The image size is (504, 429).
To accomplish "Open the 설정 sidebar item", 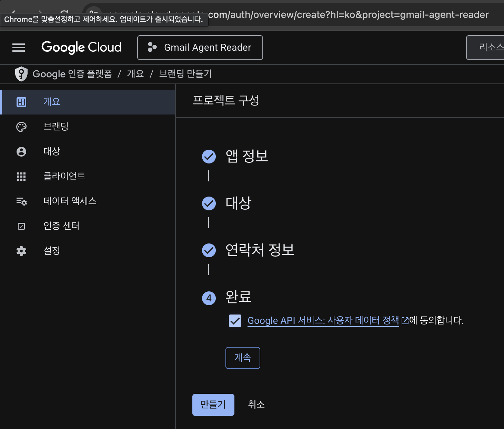I will tap(88, 251).
